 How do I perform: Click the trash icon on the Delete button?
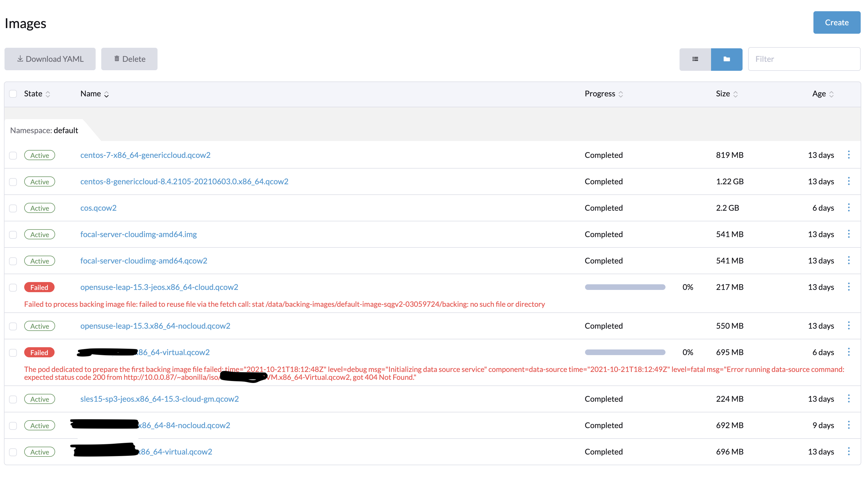117,59
